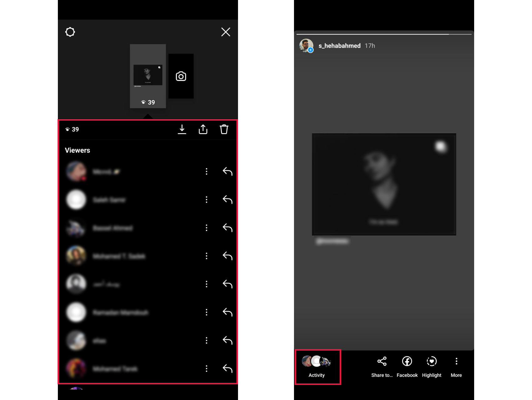Open options for first viewer

click(x=206, y=171)
